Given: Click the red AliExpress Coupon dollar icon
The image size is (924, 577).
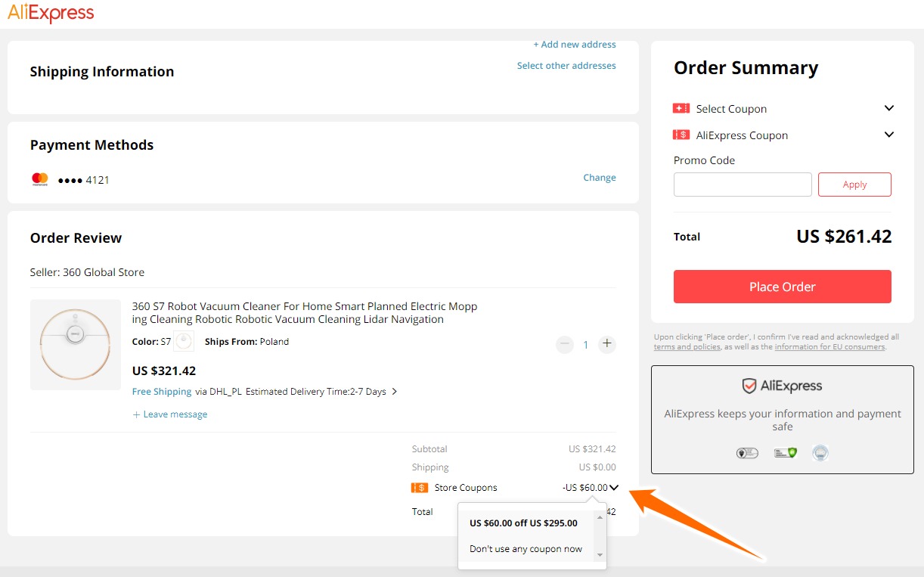Looking at the screenshot, I should pyautogui.click(x=681, y=135).
